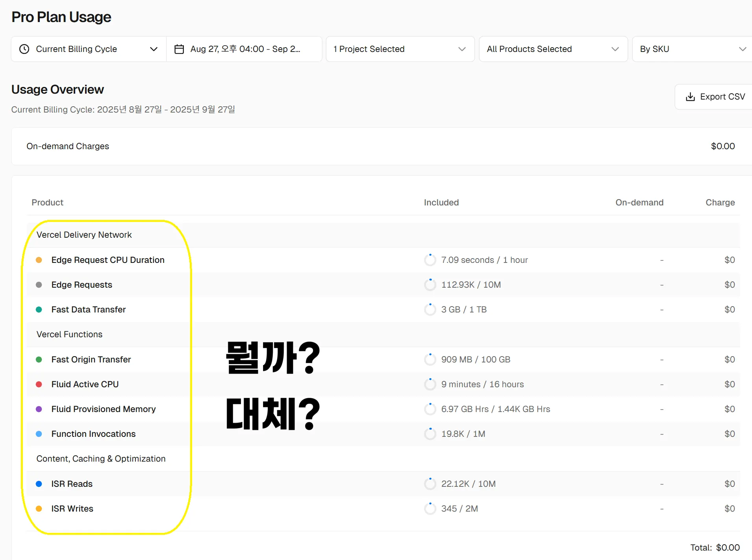Click the orange dot for ISR Writes
752x560 pixels.
pos(39,509)
